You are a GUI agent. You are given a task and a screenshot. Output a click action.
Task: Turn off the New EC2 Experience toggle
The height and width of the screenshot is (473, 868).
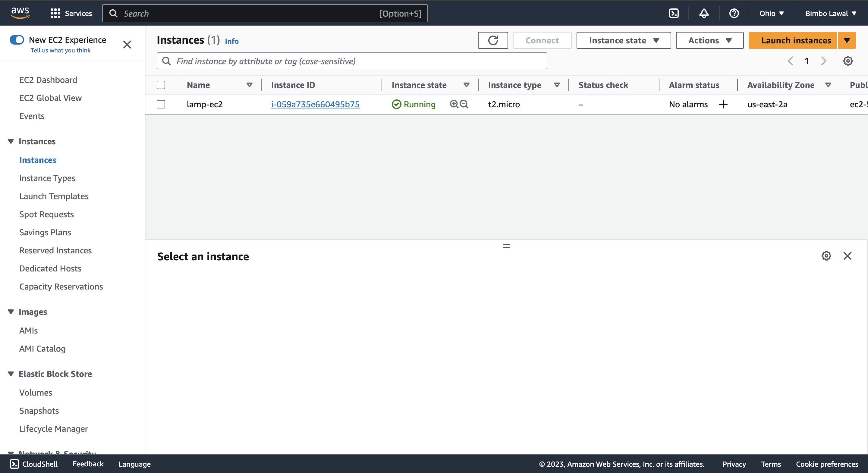(x=17, y=39)
